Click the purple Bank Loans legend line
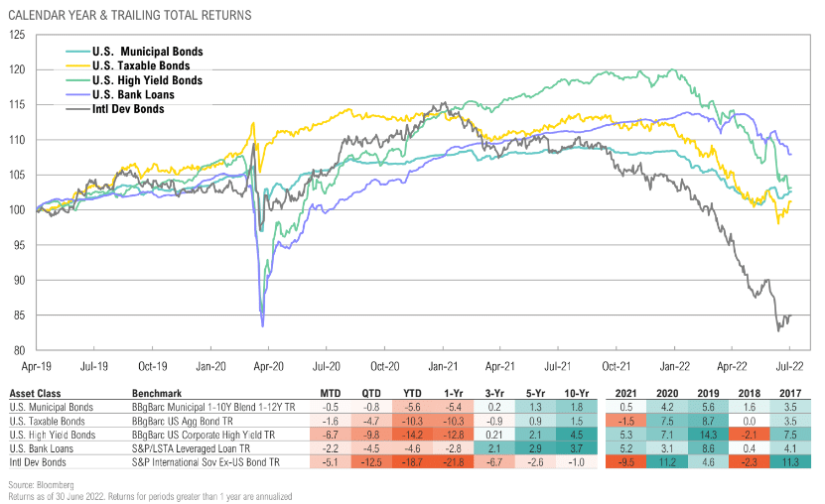The image size is (825, 504). coord(78,95)
